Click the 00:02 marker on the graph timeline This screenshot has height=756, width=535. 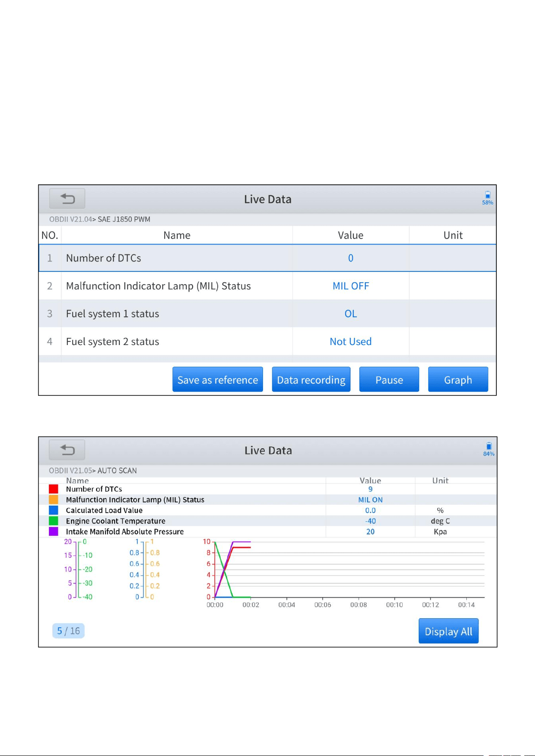click(x=251, y=605)
